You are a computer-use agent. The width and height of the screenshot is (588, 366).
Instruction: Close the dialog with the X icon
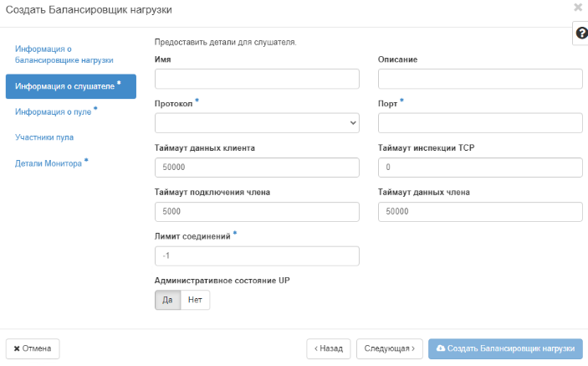click(578, 7)
